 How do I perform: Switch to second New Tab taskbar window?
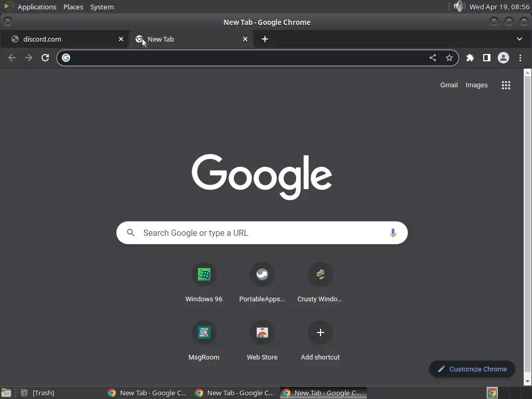tap(235, 393)
